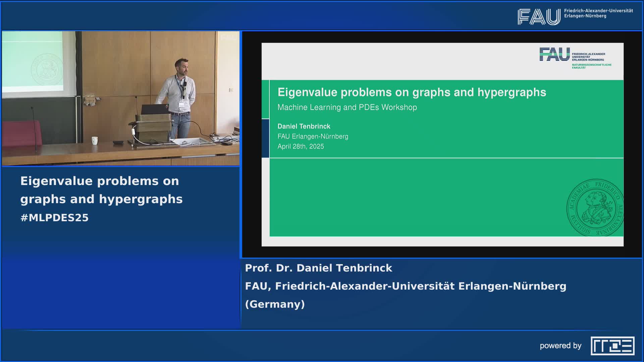This screenshot has width=644, height=362.
Task: Click 'Prof. Dr. Daniel Tenbrinck' caption
Action: 318,268
